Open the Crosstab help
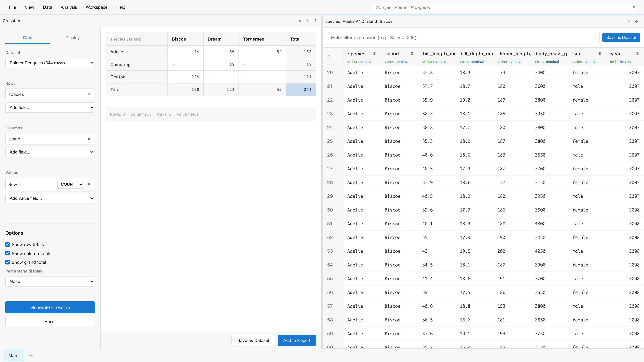This screenshot has width=644, height=362. (x=315, y=21)
